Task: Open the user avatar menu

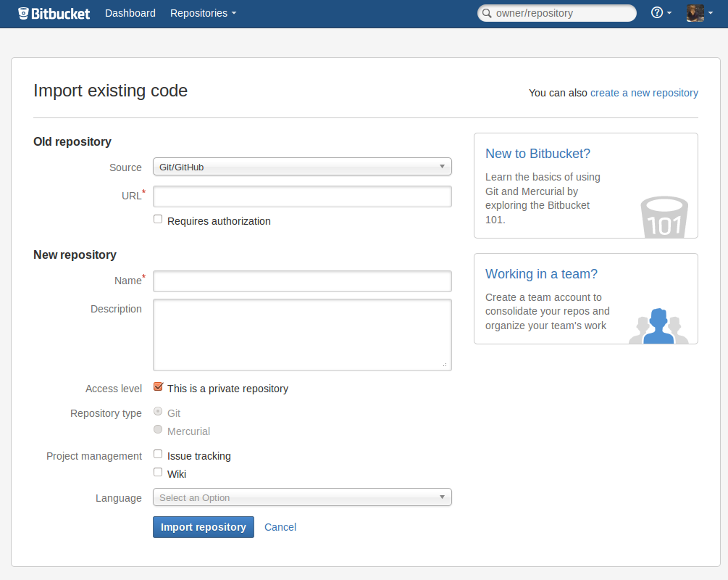Action: [699, 13]
